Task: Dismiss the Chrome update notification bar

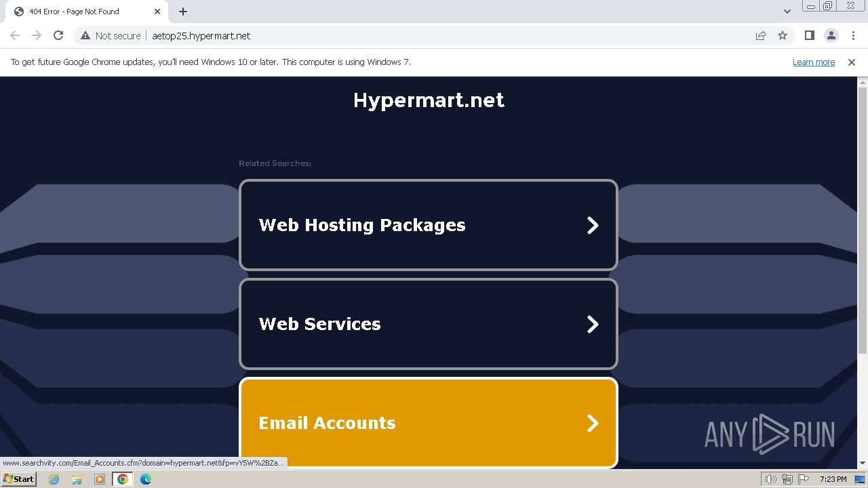Action: coord(852,62)
